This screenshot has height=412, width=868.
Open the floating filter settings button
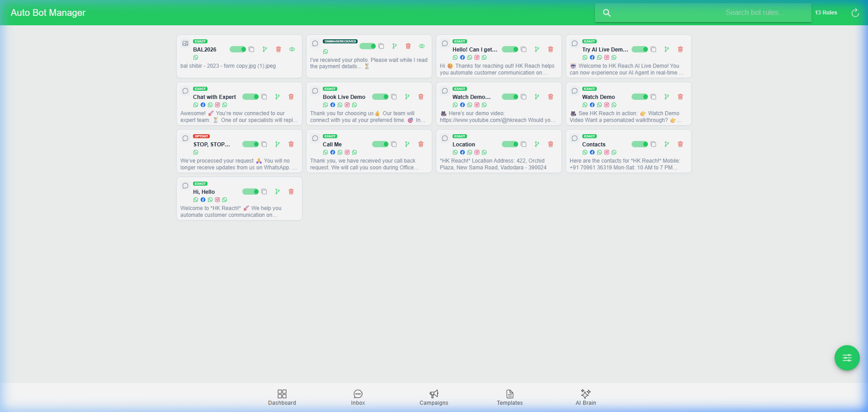[x=847, y=358]
